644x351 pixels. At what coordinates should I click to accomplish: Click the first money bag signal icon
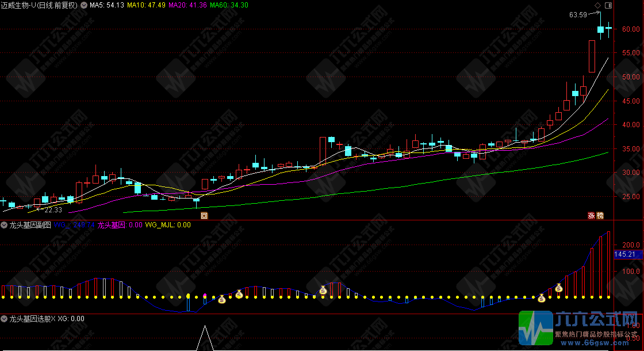tap(221, 299)
